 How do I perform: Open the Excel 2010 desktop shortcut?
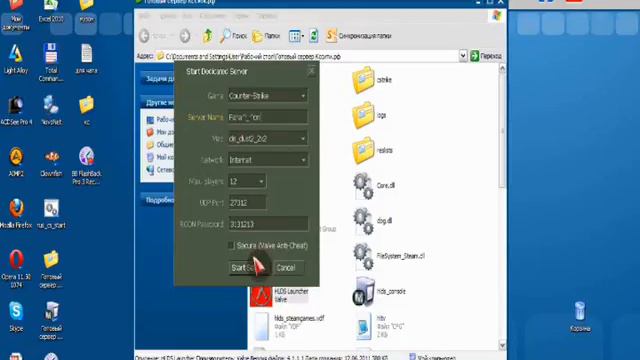pos(51,11)
